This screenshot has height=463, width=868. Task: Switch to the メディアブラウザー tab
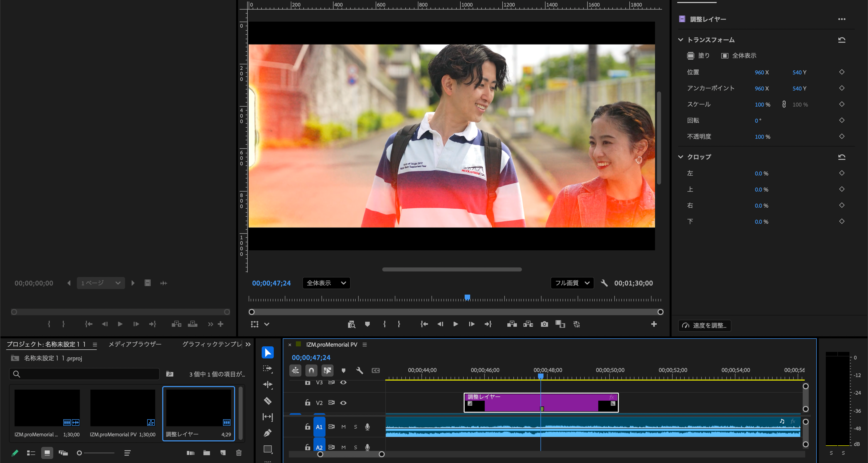tap(135, 344)
